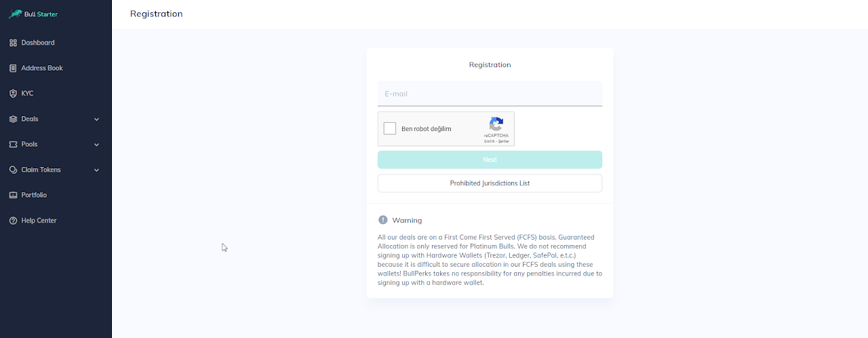Click the Claim Tokens coin icon
This screenshot has width=868, height=338.
[x=13, y=170]
